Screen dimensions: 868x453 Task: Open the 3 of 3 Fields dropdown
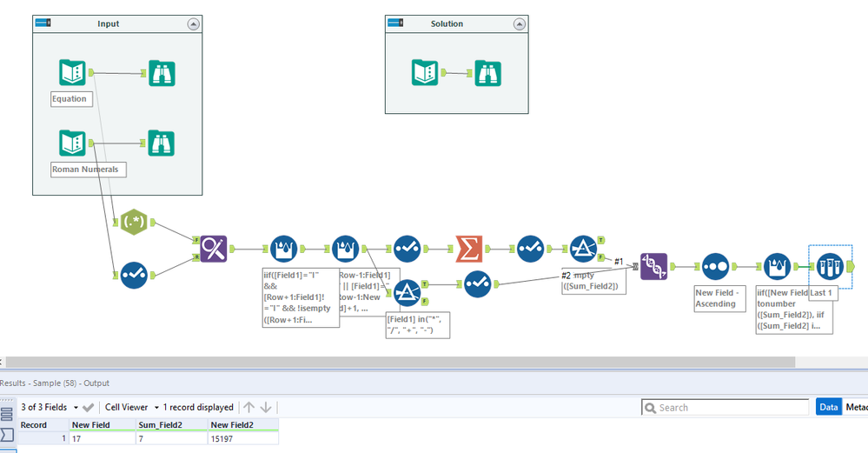(x=50, y=407)
